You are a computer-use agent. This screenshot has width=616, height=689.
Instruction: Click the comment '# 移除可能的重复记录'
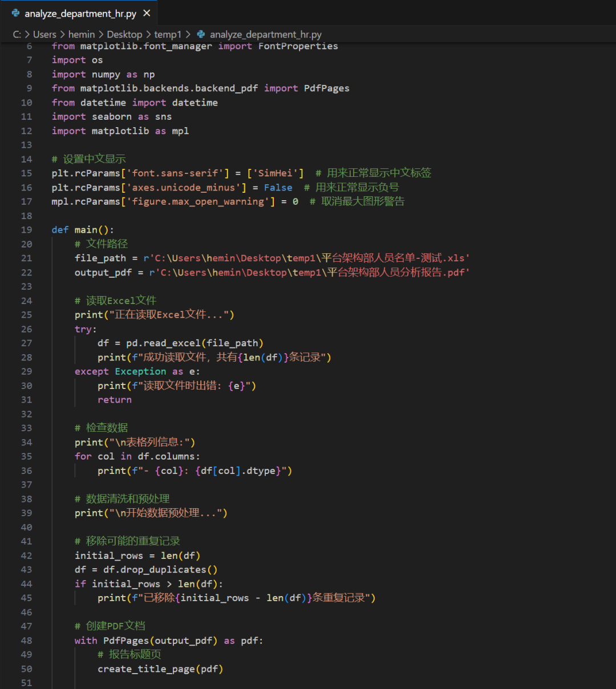click(x=127, y=541)
